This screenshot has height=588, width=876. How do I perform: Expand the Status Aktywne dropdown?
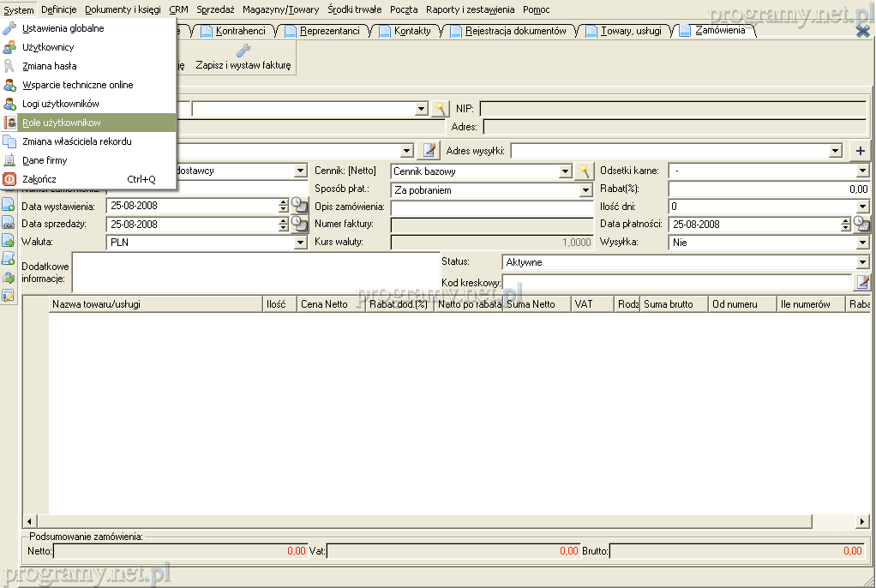[862, 262]
